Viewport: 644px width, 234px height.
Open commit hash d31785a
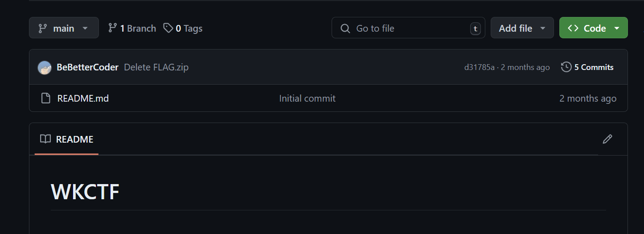click(479, 67)
